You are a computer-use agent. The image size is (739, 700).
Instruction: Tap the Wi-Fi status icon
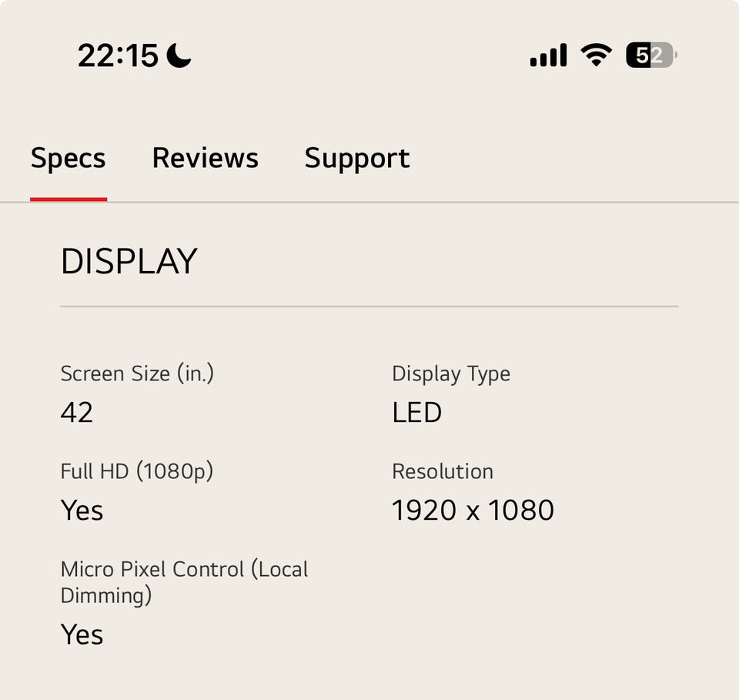click(596, 55)
